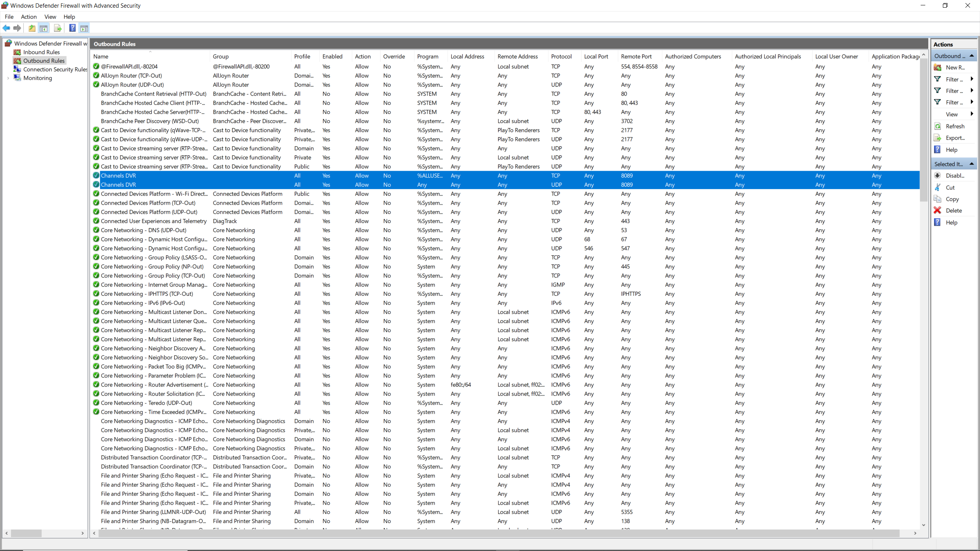Image resolution: width=980 pixels, height=551 pixels.
Task: Click the New Rule action icon
Action: 938,67
